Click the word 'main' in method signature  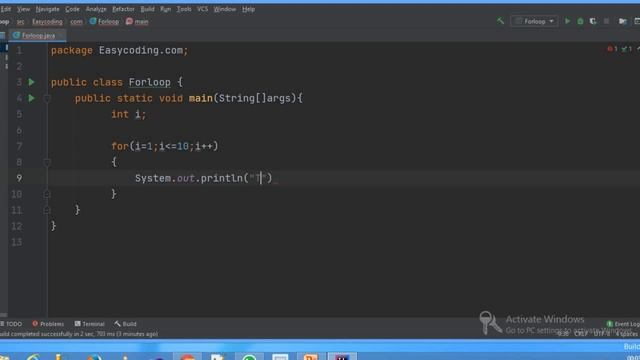(200, 98)
